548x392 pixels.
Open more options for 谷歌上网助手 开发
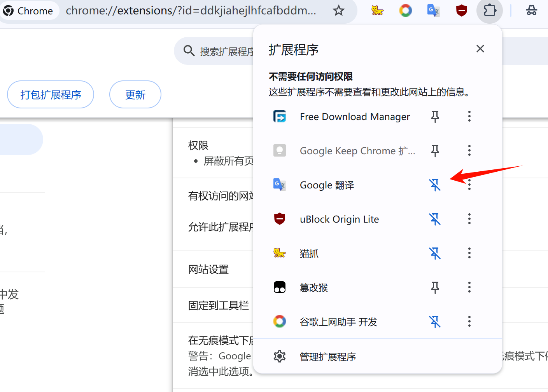[469, 321]
